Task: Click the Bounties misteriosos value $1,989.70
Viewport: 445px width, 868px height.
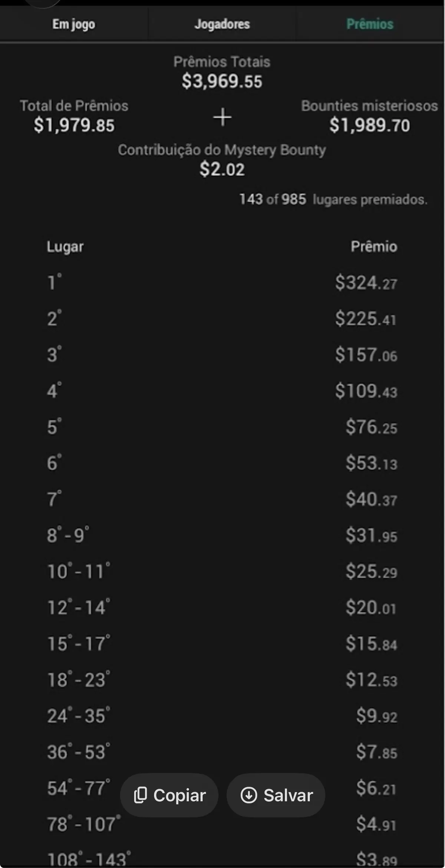Action: [x=370, y=125]
